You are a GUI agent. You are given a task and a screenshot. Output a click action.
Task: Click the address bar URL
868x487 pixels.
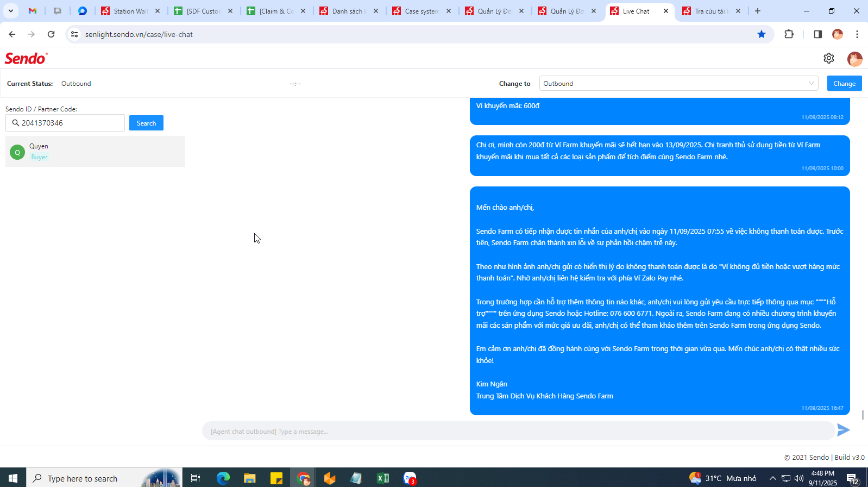pos(139,34)
